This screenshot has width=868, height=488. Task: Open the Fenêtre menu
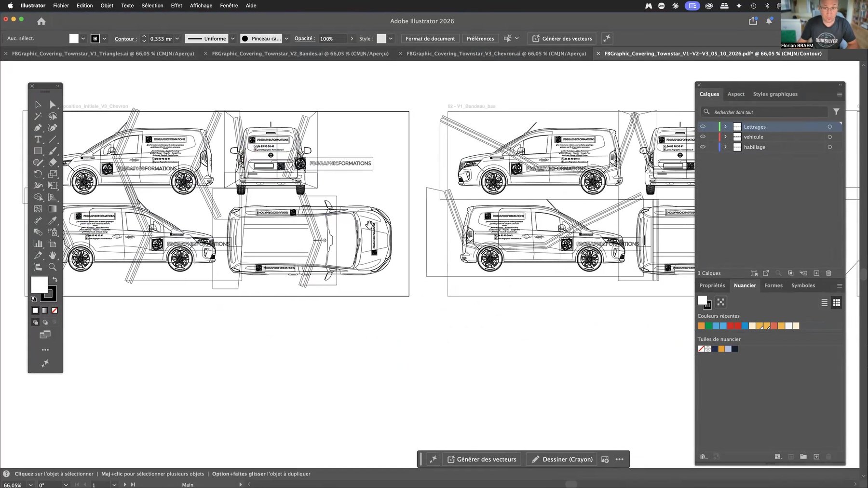click(229, 6)
